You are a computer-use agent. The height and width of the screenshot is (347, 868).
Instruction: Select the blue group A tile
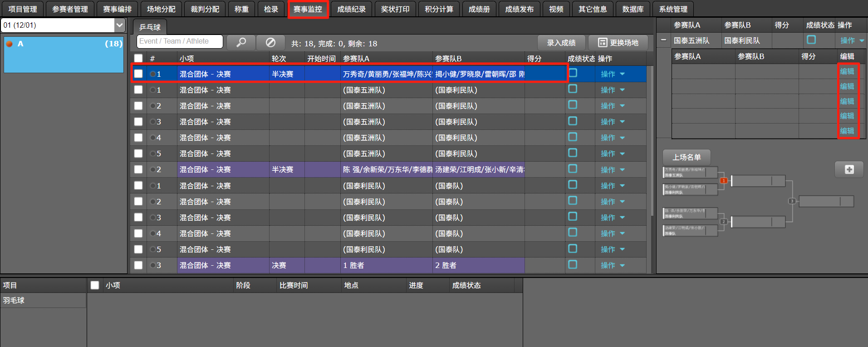click(64, 55)
